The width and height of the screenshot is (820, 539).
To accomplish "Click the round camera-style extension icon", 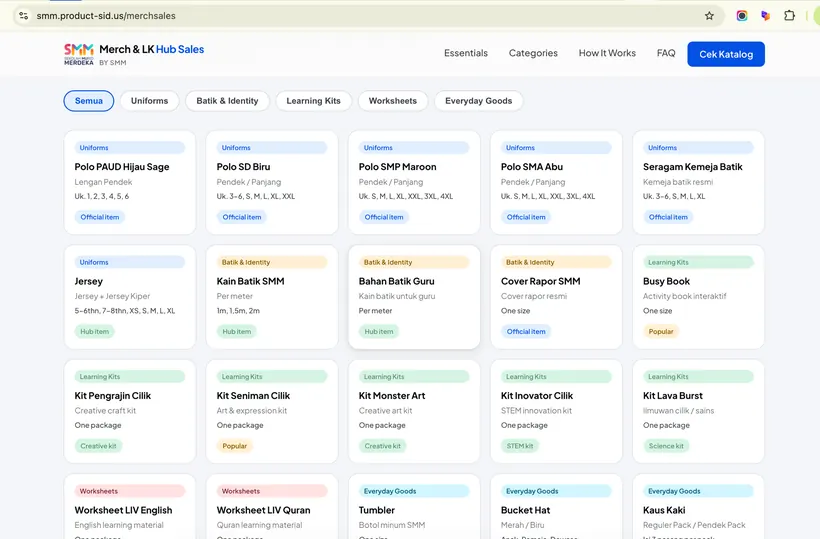I will (x=742, y=16).
